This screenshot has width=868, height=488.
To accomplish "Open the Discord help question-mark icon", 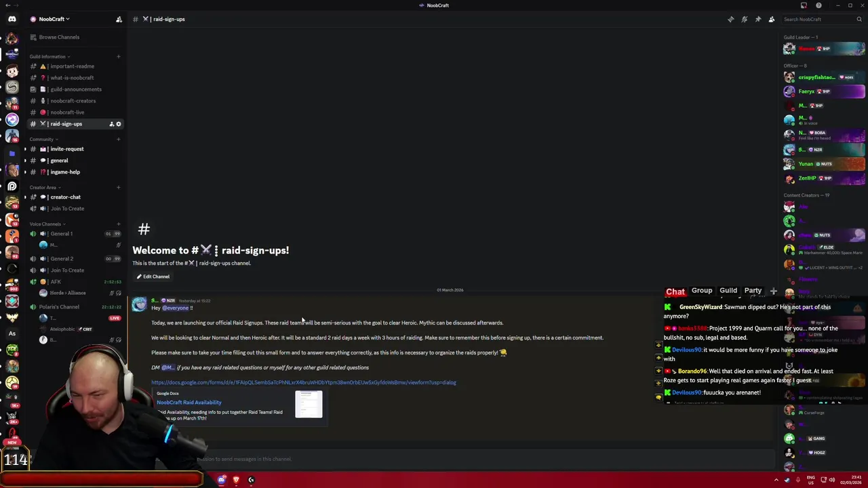I will (818, 5).
